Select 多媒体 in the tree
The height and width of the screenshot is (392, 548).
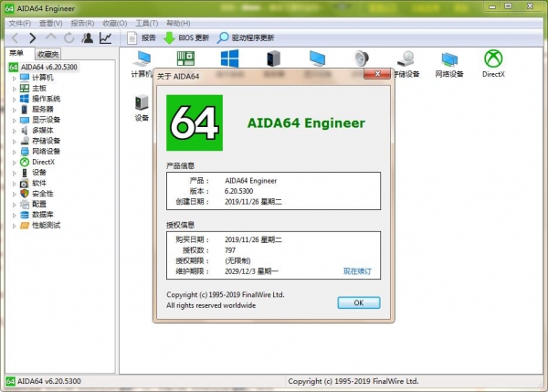coord(43,130)
